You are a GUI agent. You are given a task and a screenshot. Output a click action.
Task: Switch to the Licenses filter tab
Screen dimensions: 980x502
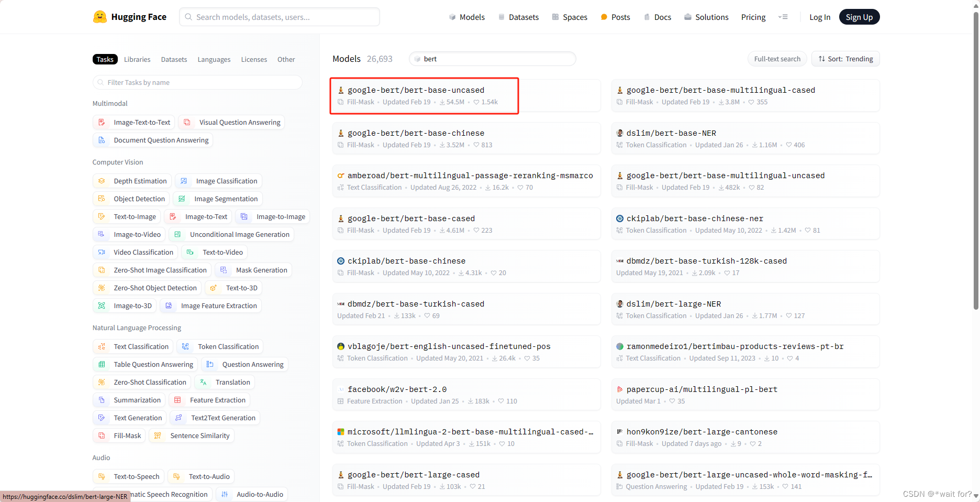pyautogui.click(x=254, y=59)
